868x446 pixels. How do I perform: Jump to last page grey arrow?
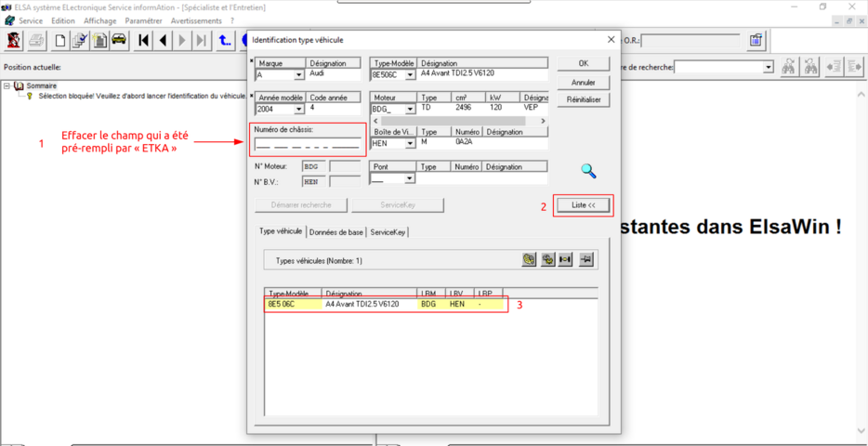pos(202,40)
